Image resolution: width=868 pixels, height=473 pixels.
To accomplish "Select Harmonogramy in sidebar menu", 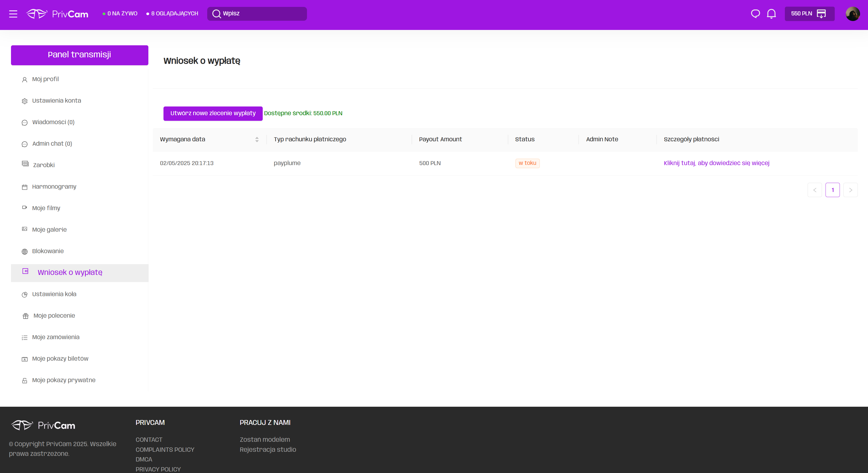I will tap(54, 186).
